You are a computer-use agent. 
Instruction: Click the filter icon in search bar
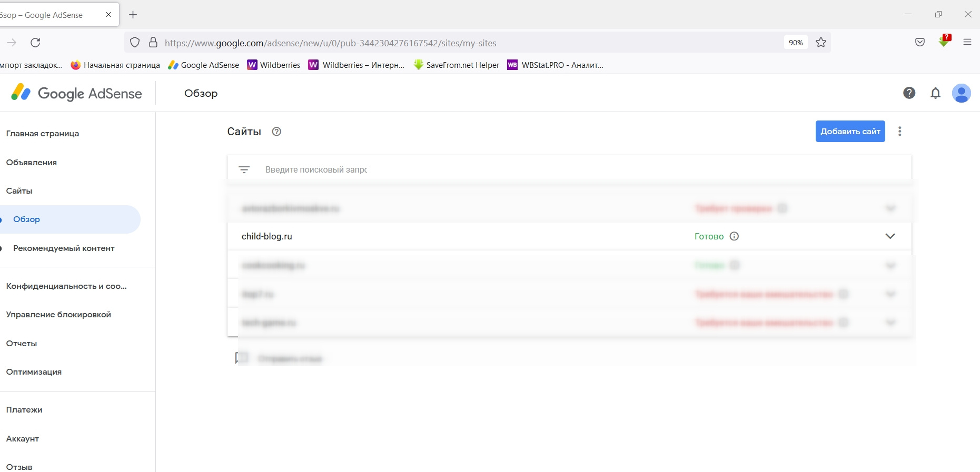coord(244,169)
